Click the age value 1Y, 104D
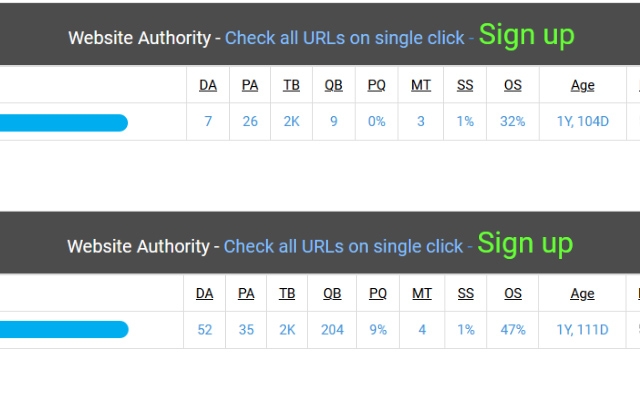 pyautogui.click(x=583, y=122)
